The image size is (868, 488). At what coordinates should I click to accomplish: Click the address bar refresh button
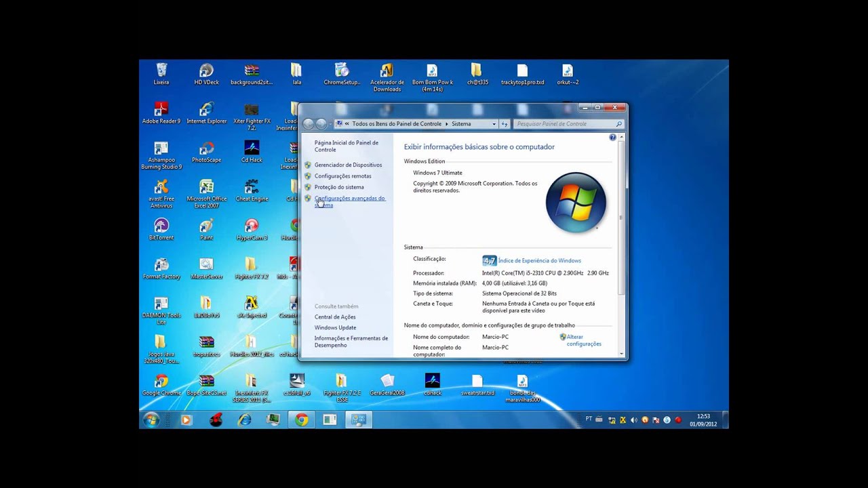(505, 124)
